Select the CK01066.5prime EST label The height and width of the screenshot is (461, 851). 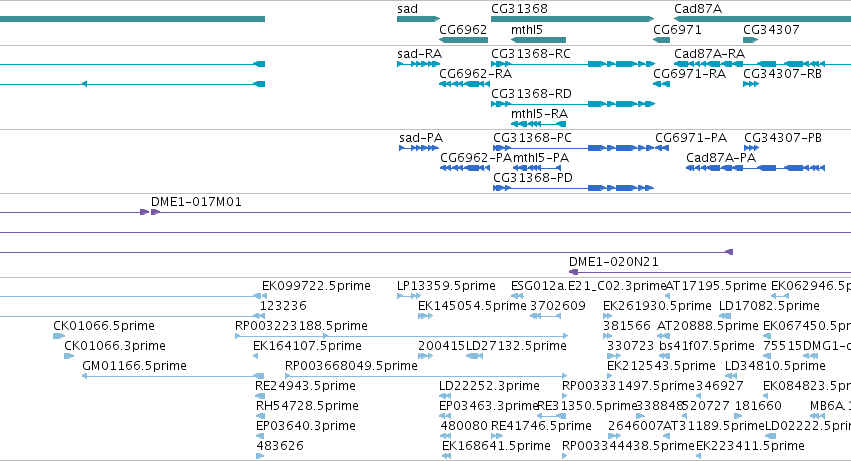[x=104, y=326]
